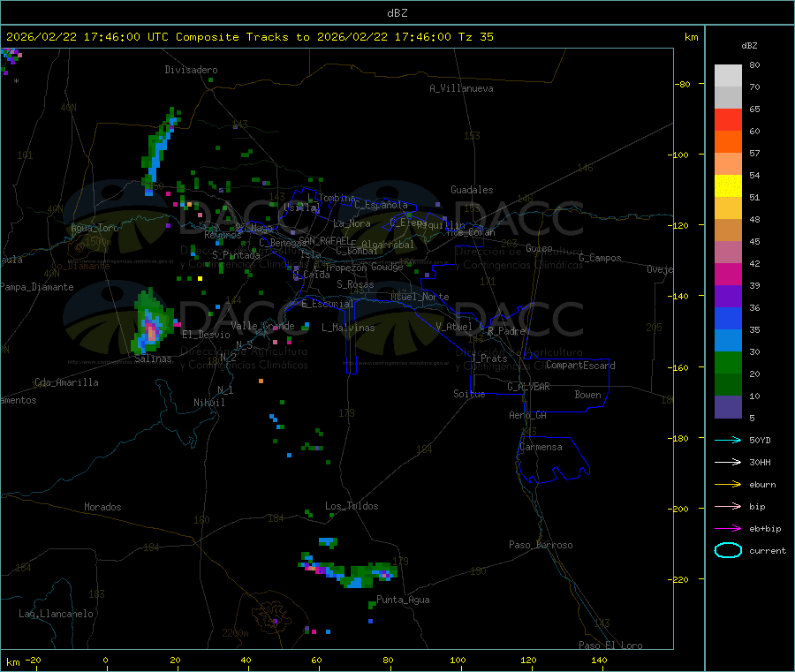
Task: Select the magenta swatch in the dBZ scale
Action: [728, 274]
